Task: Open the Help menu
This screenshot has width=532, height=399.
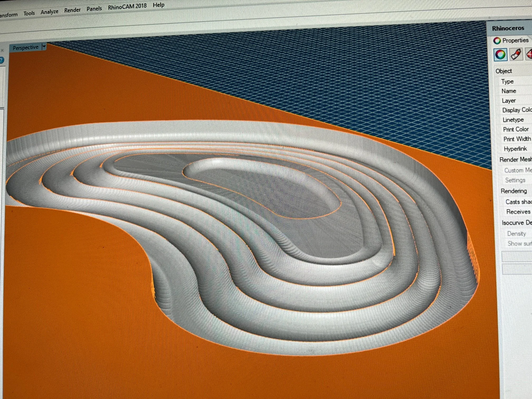Action: pos(159,5)
